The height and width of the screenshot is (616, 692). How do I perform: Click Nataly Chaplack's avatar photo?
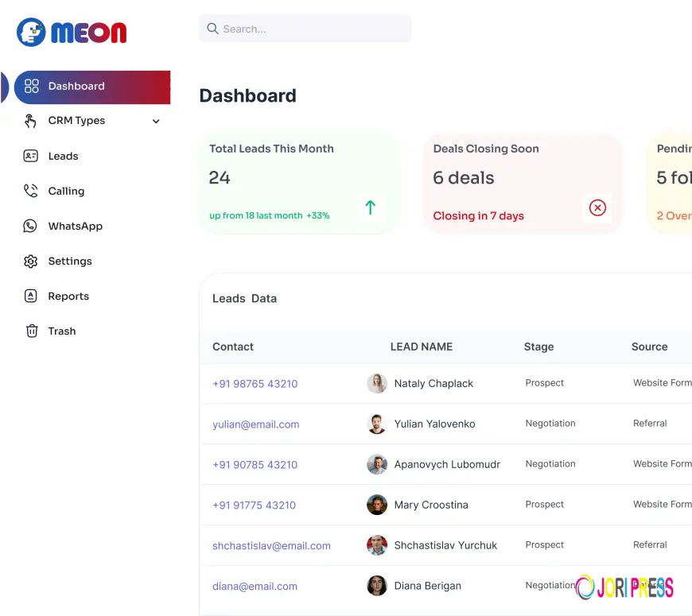click(376, 383)
